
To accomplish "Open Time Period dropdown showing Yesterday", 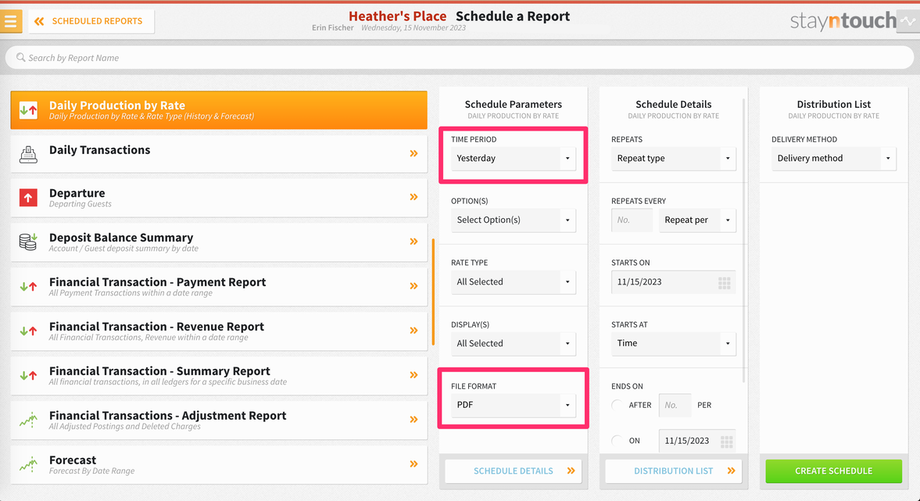I will (513, 158).
